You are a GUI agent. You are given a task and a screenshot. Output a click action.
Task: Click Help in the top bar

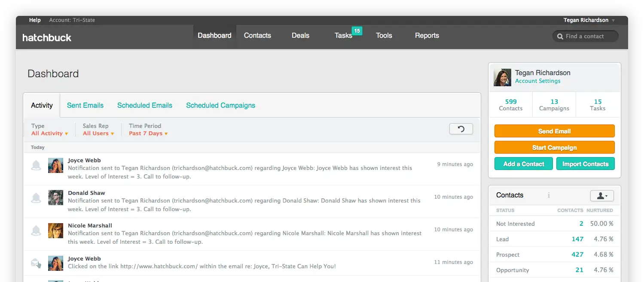point(35,20)
